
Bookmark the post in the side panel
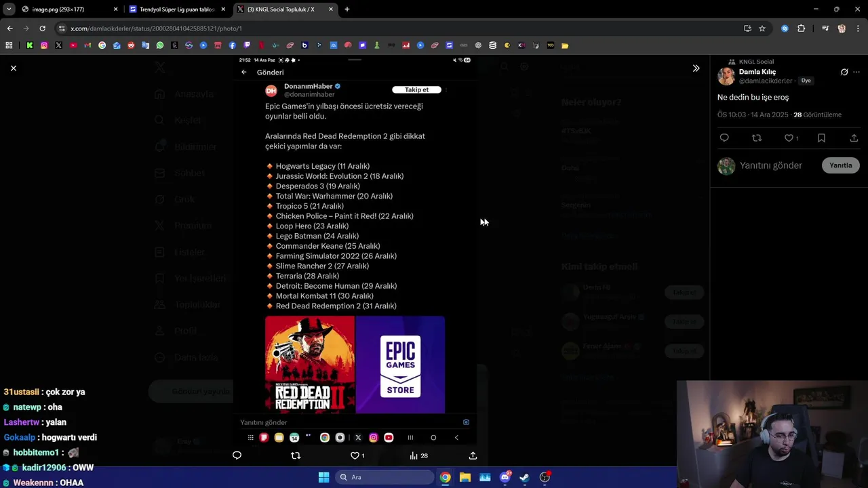tap(821, 138)
